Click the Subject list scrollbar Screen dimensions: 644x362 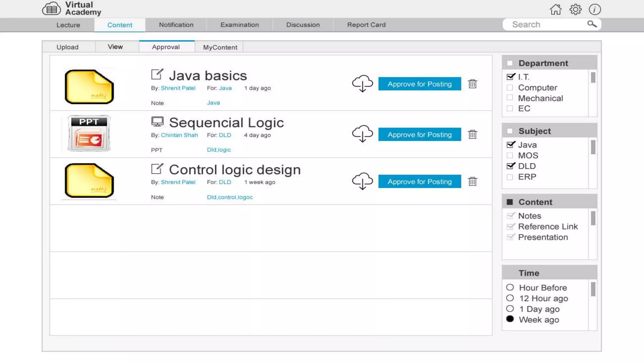pos(593,147)
